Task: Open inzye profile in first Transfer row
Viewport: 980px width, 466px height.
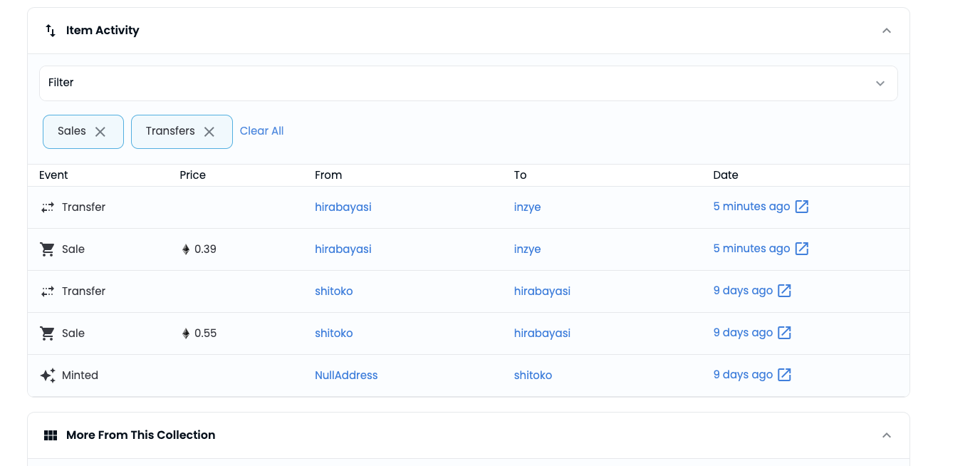Action: (x=527, y=207)
